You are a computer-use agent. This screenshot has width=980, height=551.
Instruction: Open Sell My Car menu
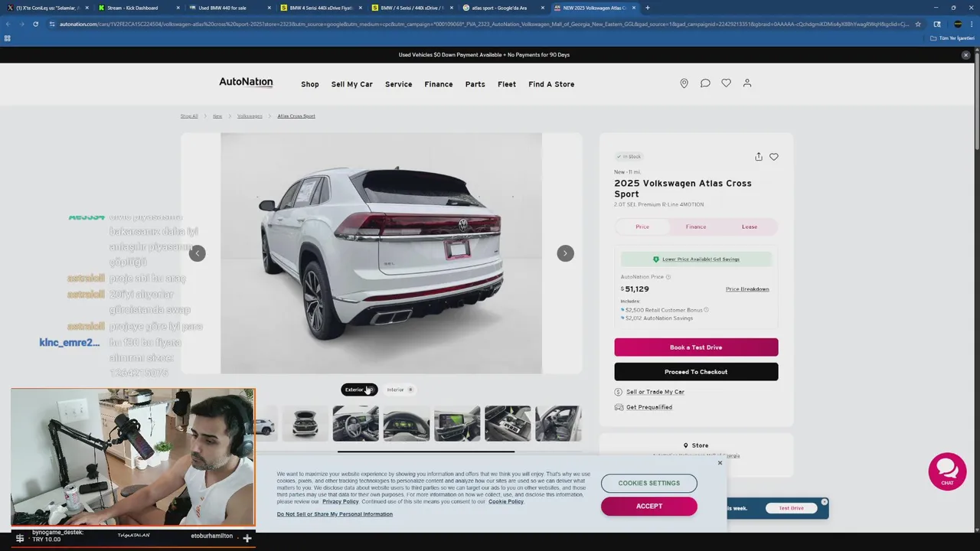(x=352, y=84)
